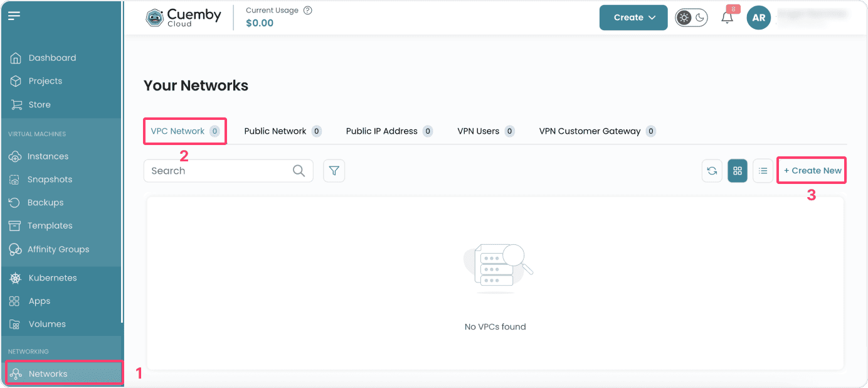Open the notification bell with 8 alerts

727,18
